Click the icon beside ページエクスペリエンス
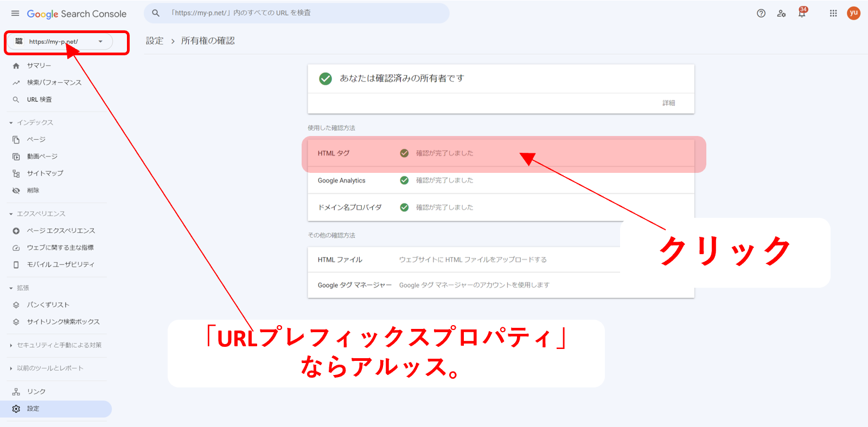The width and height of the screenshot is (868, 427). [16, 231]
